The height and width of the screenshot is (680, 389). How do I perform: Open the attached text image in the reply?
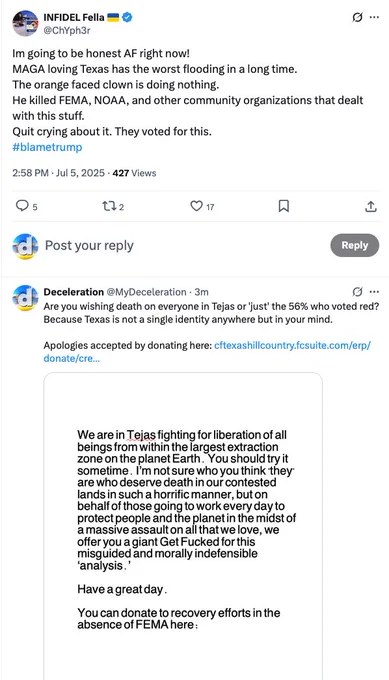(183, 526)
